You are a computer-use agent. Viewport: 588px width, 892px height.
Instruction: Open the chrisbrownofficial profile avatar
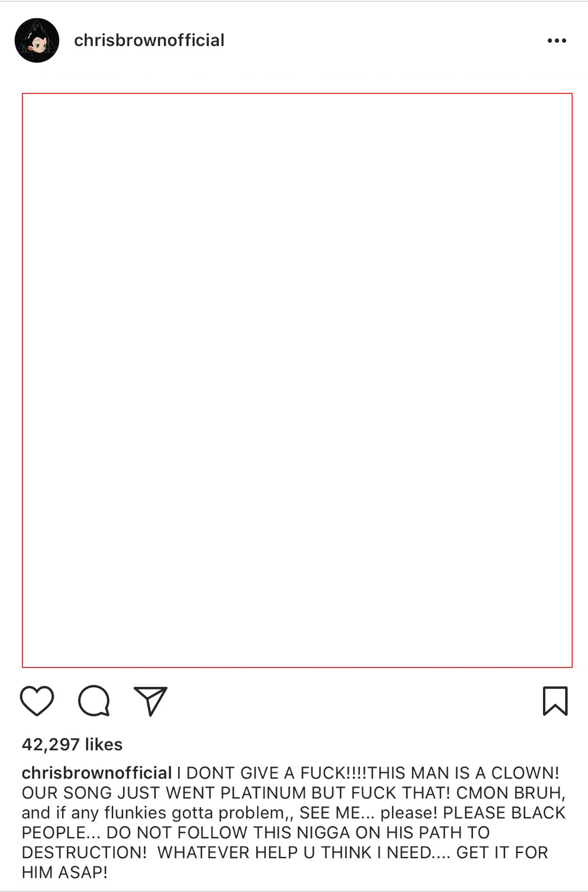37,40
